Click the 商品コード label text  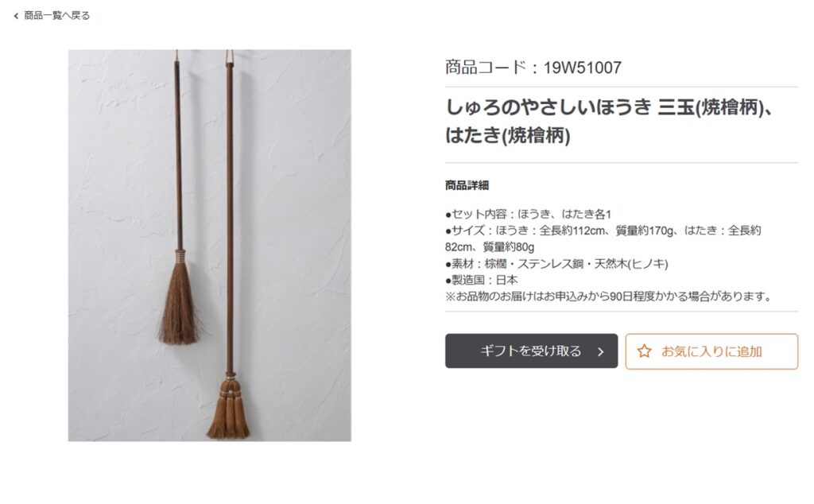pyautogui.click(x=486, y=68)
